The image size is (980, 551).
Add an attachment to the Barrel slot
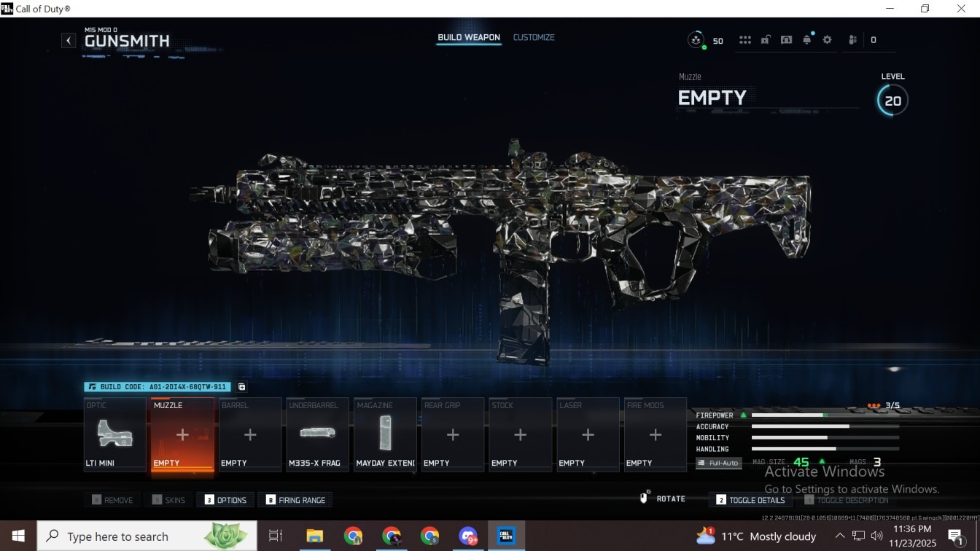[250, 434]
